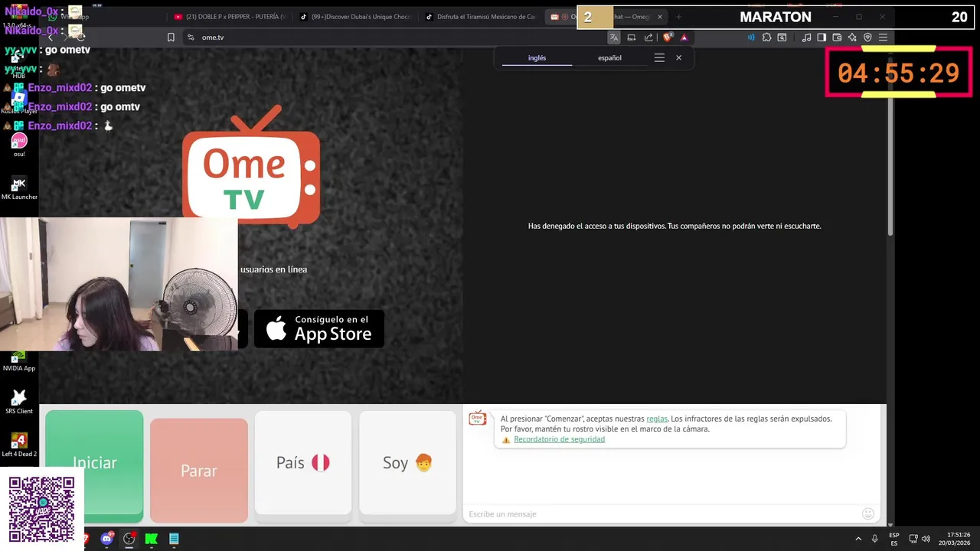Click the blue sound extension icon in toolbar
Image resolution: width=980 pixels, height=551 pixels.
click(751, 37)
